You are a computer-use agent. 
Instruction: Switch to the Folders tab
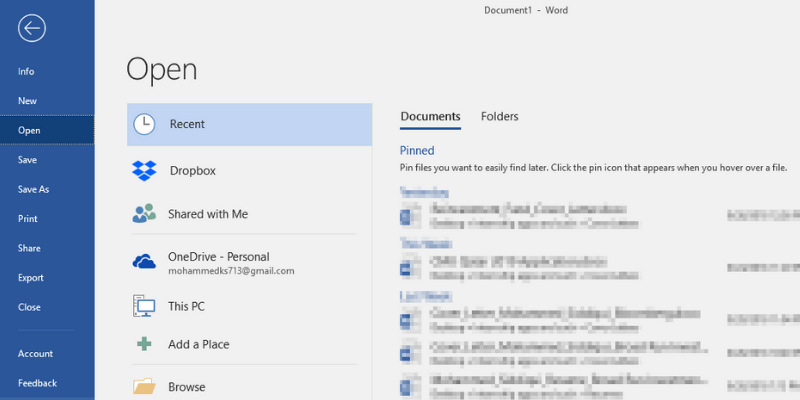point(499,117)
